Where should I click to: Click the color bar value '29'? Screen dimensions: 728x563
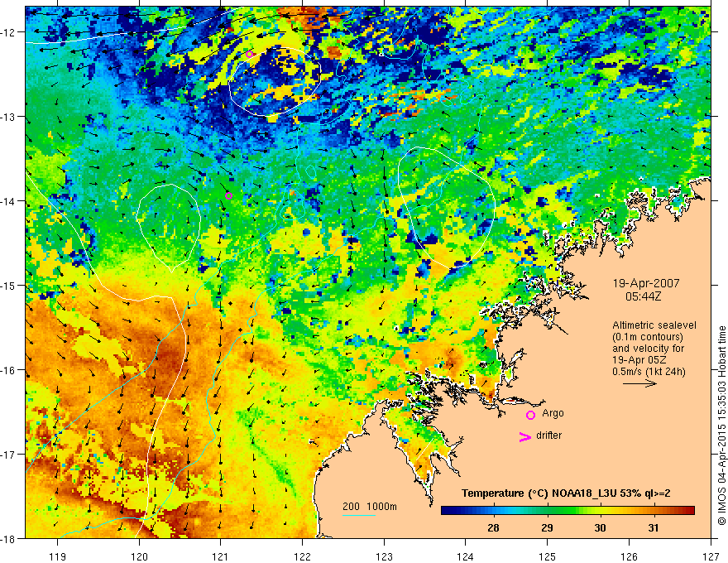(x=547, y=527)
